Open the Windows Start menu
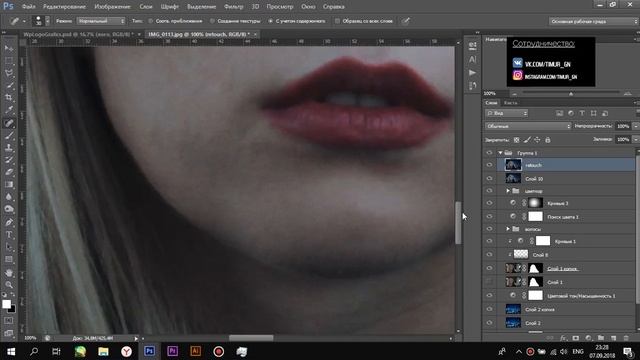 click(11, 351)
